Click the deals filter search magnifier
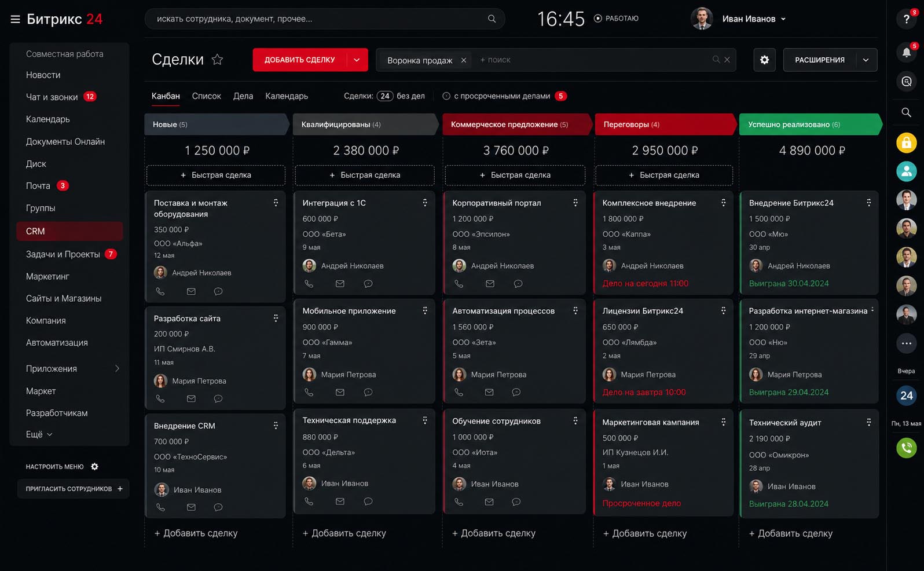The width and height of the screenshot is (924, 571). [716, 60]
